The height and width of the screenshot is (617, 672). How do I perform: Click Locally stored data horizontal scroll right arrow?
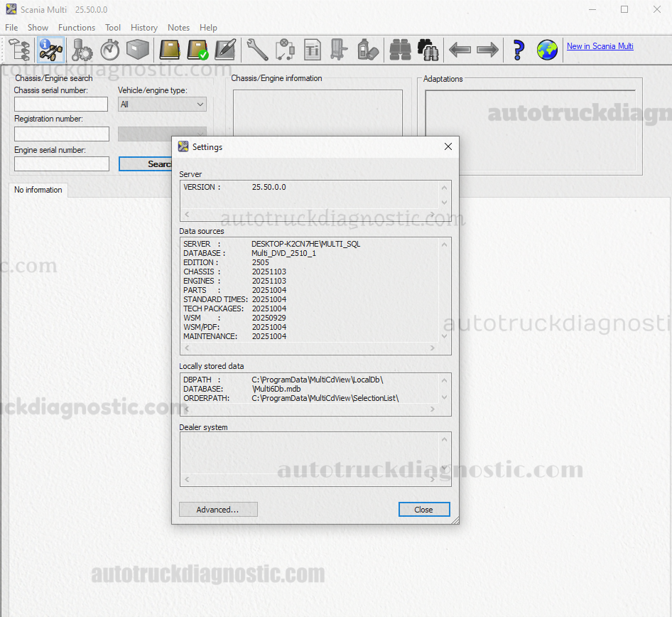coord(433,409)
